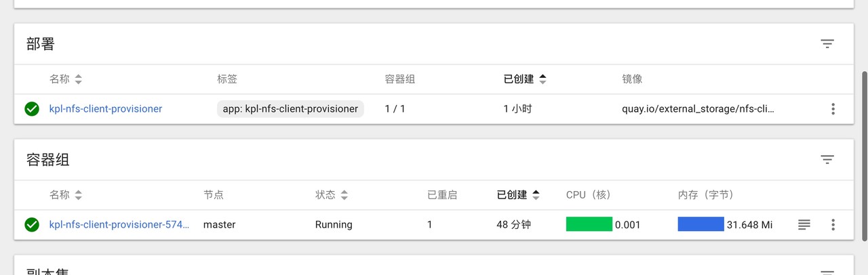
Task: Open actions menu for the master pod row
Action: coord(833,225)
